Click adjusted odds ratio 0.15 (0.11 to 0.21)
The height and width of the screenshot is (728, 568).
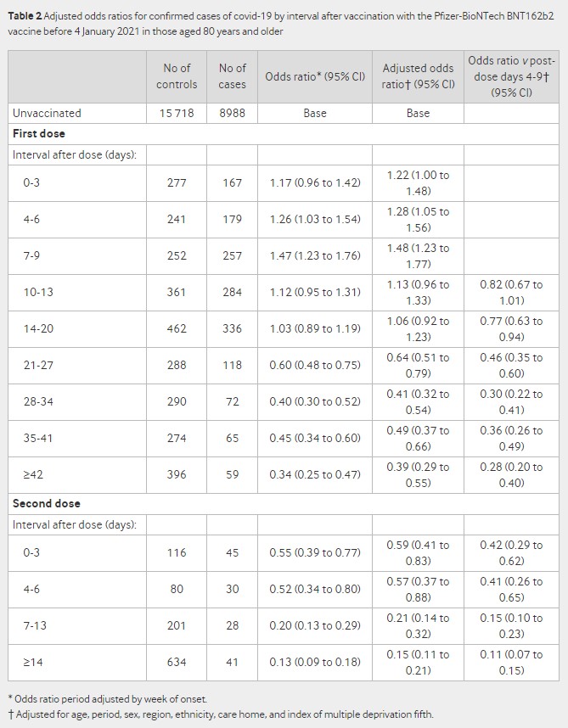pos(418,663)
